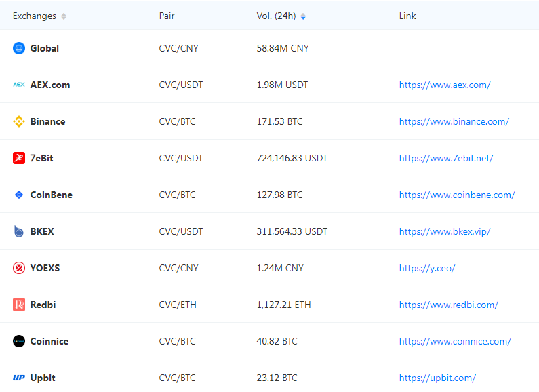Open the https://www.coinbene.com/ link
This screenshot has width=539, height=392.
coord(457,195)
